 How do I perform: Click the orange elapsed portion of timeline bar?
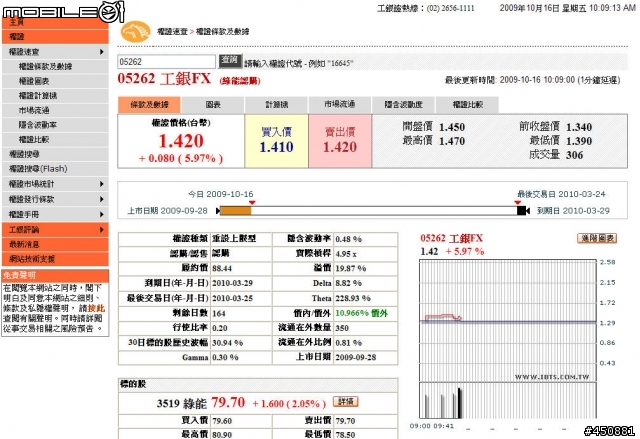(x=236, y=211)
